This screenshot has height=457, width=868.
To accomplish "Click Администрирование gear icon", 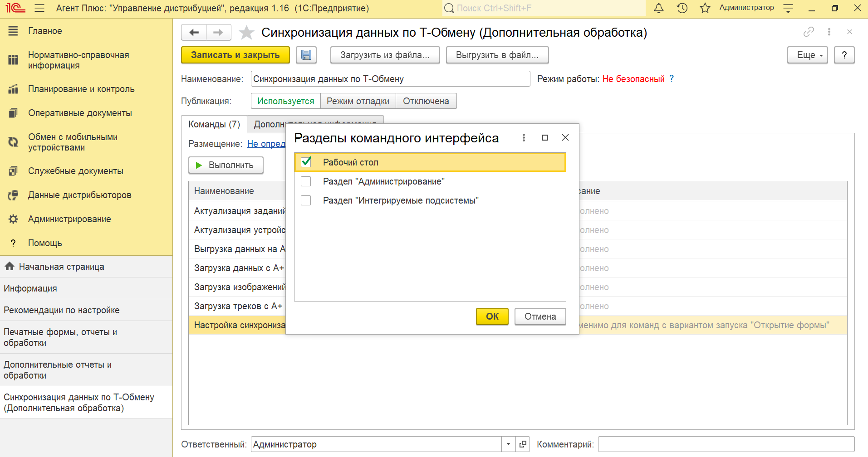I will 13,219.
